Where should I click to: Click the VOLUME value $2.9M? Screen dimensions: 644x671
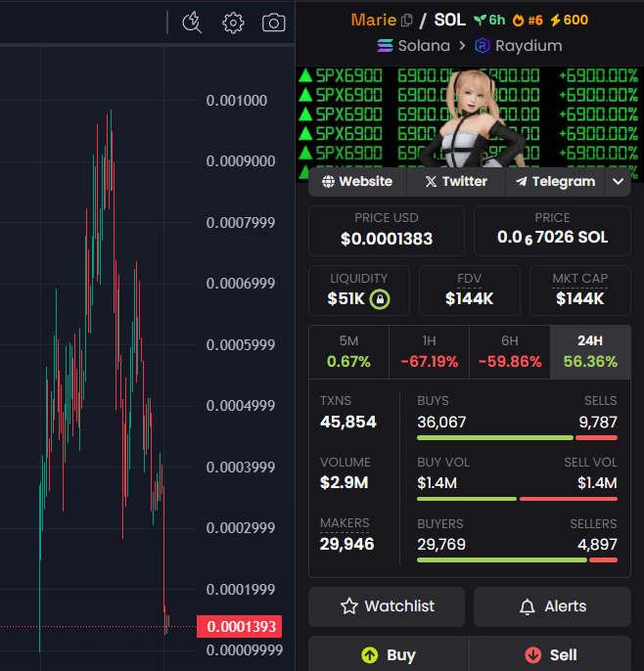click(344, 483)
